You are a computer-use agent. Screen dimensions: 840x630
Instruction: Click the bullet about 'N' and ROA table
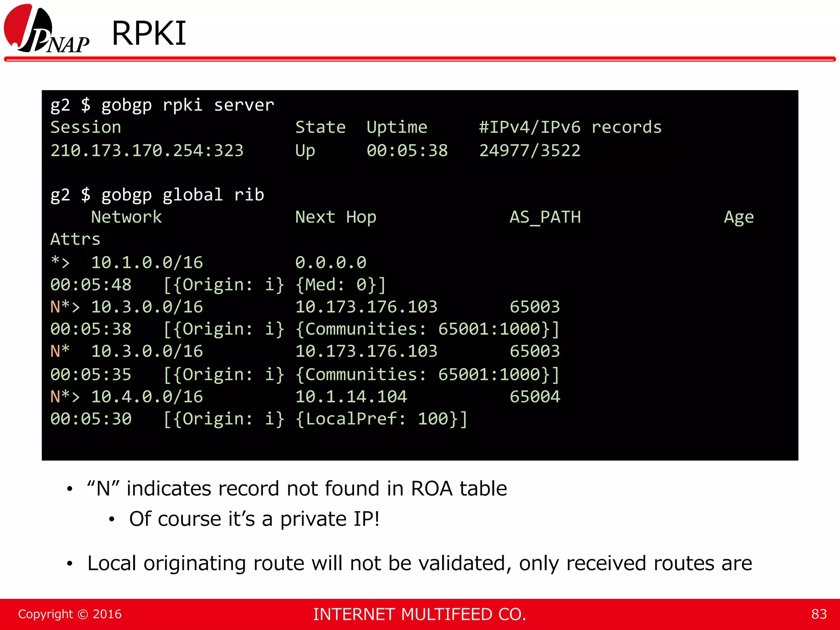tap(297, 488)
